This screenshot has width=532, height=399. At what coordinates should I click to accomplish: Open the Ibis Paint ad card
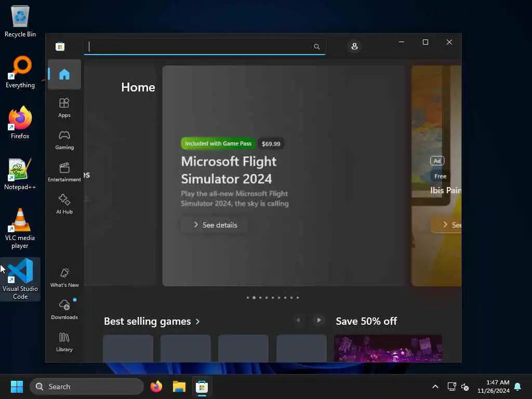coord(436,176)
